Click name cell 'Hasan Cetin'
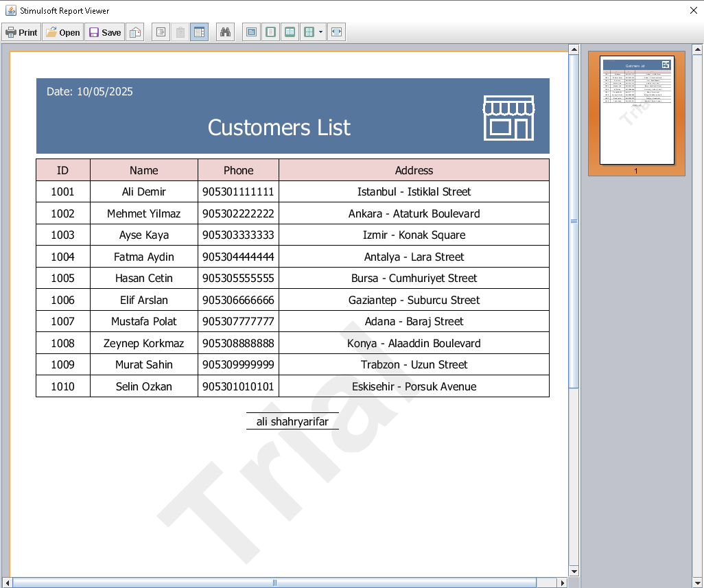 [x=143, y=279]
